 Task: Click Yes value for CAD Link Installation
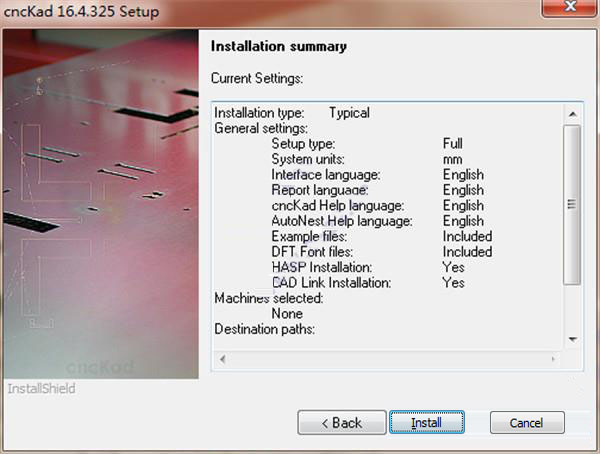click(453, 283)
